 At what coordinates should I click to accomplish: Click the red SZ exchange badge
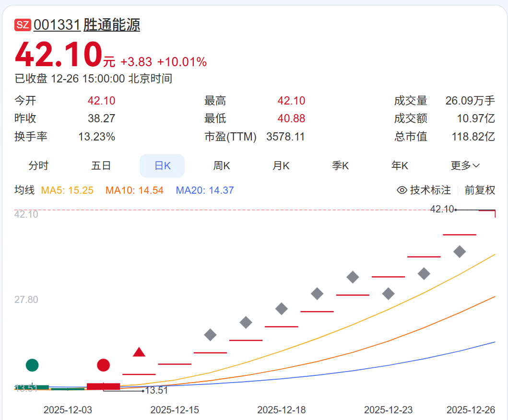[23, 25]
